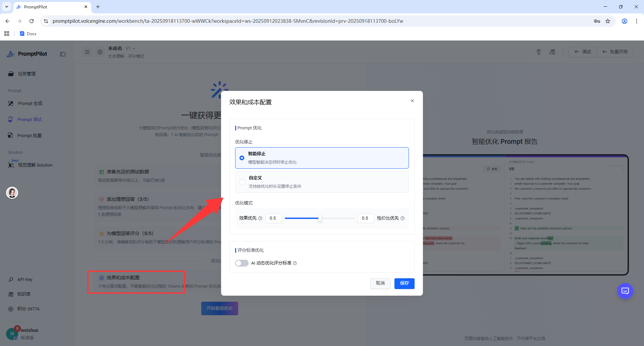
Task: Close the 效果和成本配置 dialog
Action: click(x=412, y=101)
